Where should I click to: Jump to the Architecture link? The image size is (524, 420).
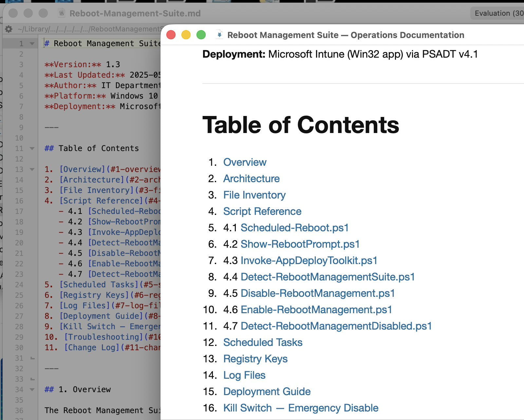click(x=251, y=179)
